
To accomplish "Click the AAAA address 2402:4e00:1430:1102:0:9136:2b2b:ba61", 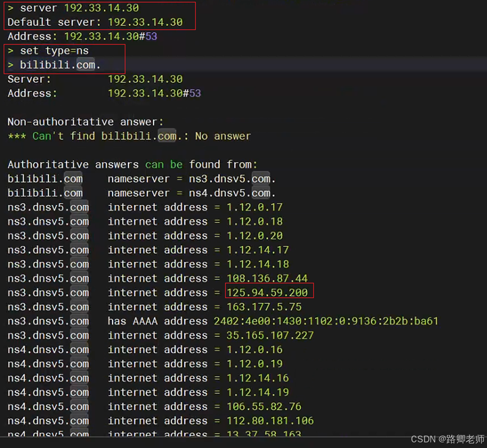I will click(326, 321).
